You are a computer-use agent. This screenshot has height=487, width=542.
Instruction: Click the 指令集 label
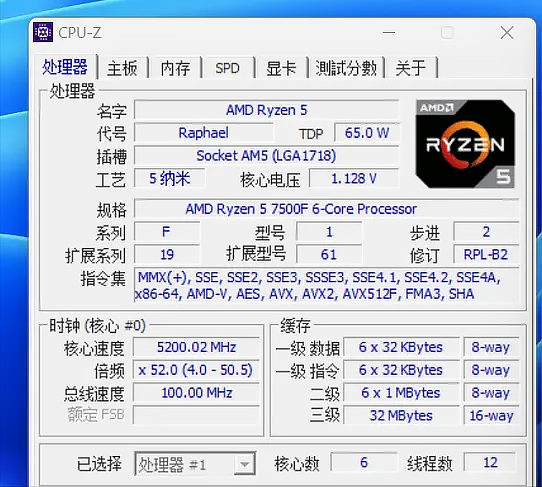coord(103,279)
